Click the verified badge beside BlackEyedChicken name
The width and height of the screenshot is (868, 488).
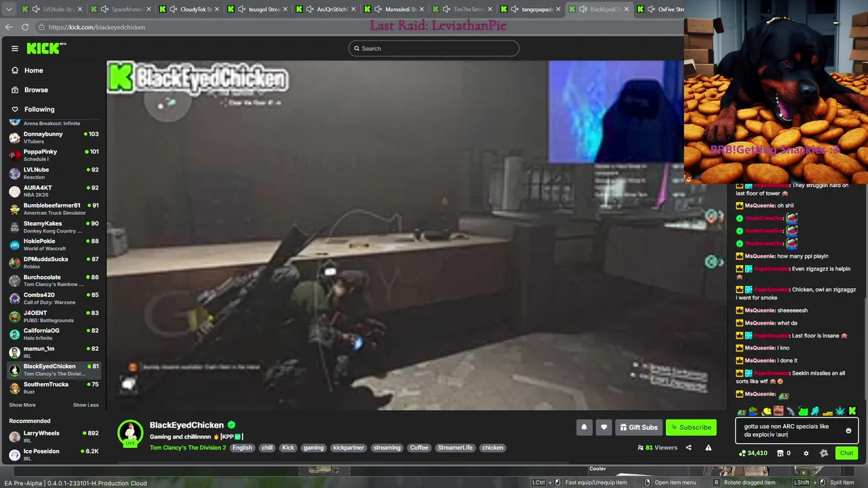click(231, 425)
